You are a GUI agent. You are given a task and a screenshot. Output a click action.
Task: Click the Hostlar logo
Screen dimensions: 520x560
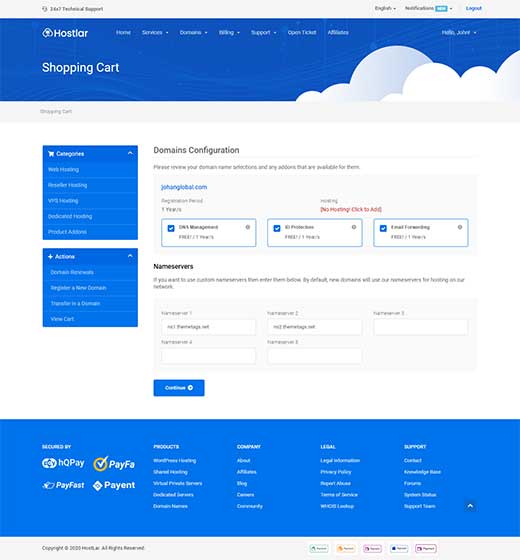tap(65, 33)
